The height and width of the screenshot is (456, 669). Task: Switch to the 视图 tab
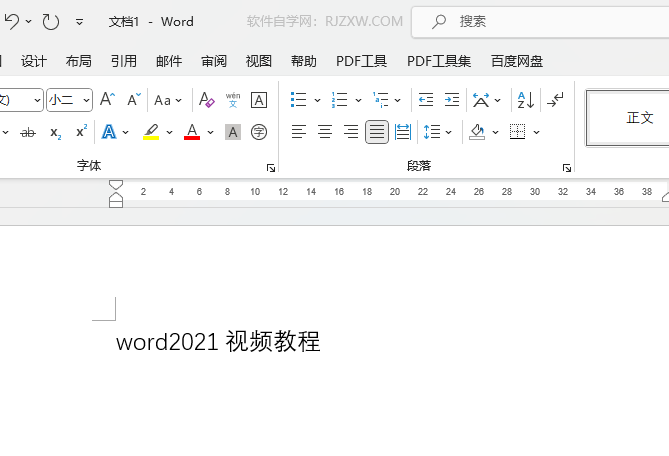[259, 61]
